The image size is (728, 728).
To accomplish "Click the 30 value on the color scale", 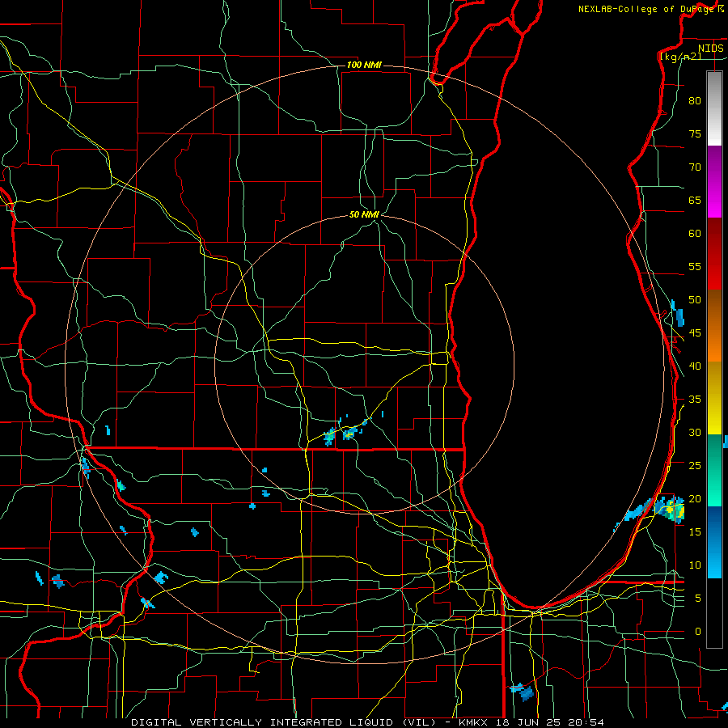I will [x=695, y=433].
